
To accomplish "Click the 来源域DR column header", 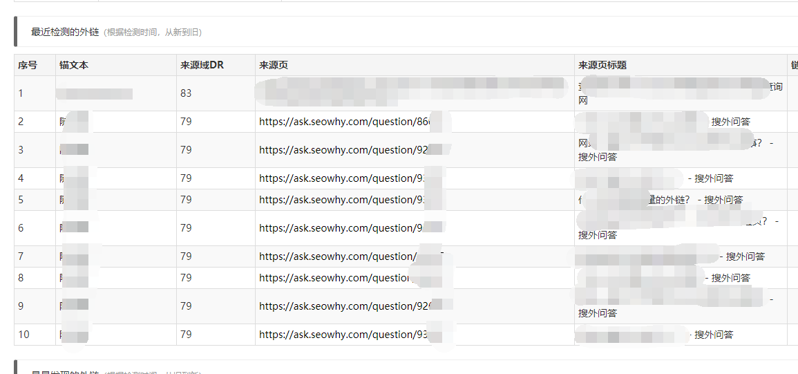I will click(202, 65).
